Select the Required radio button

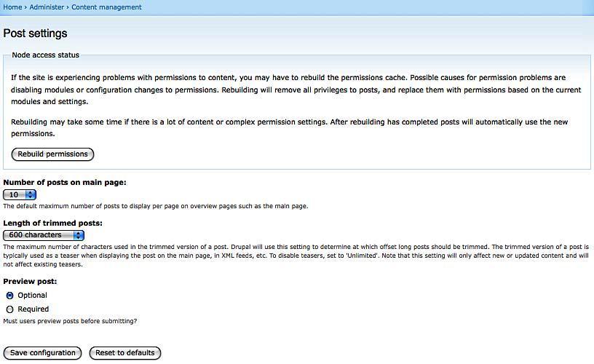[x=10, y=309]
